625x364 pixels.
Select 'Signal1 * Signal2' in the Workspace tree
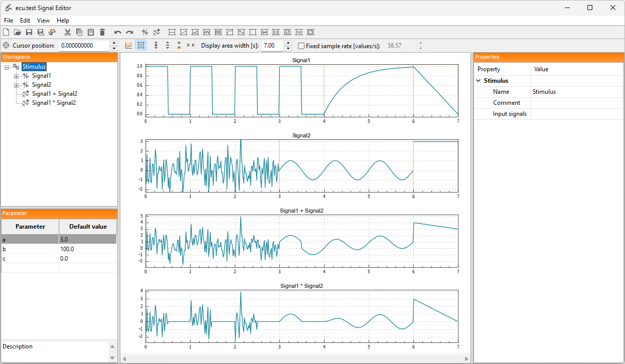pos(54,103)
